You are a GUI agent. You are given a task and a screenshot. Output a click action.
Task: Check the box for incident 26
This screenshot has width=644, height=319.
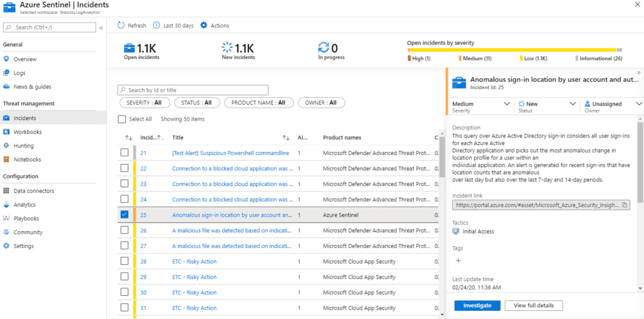click(125, 230)
